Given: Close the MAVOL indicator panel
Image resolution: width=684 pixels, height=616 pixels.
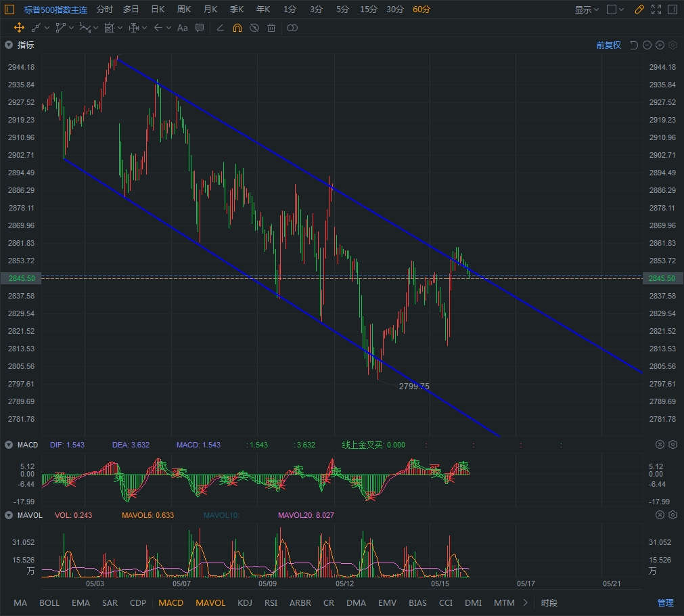Looking at the screenshot, I should point(660,514).
